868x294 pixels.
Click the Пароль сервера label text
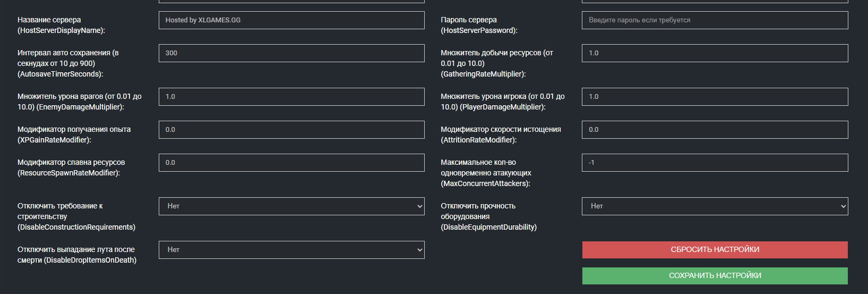(x=469, y=20)
